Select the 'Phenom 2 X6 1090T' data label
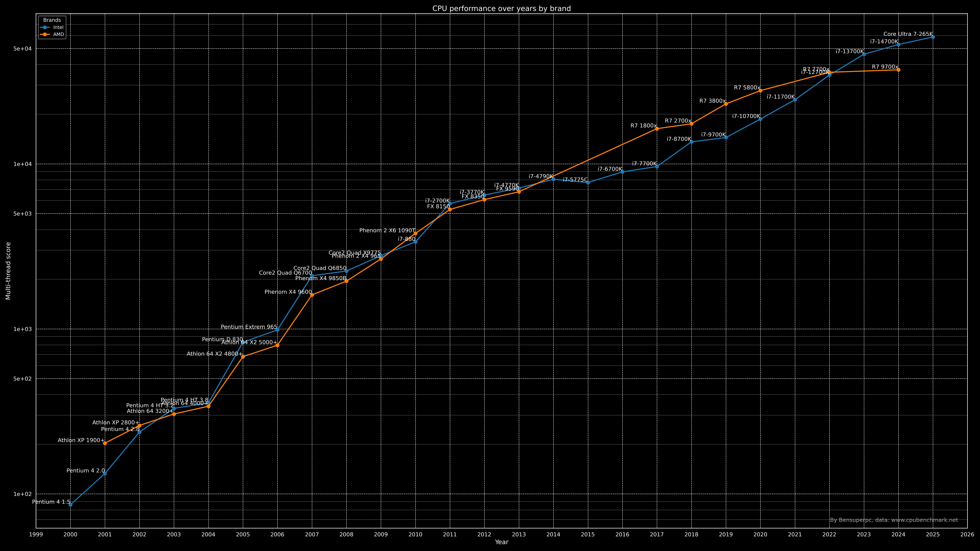The width and height of the screenshot is (980, 551). click(387, 230)
